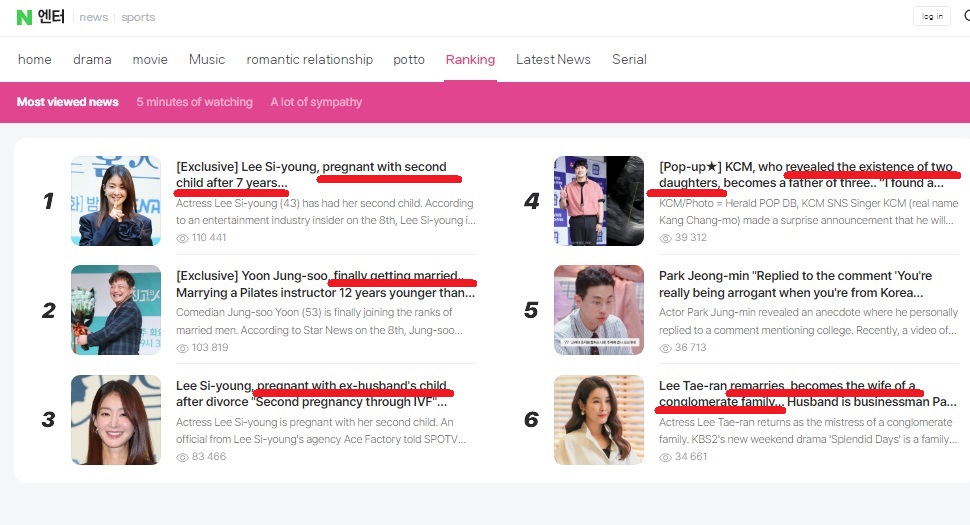This screenshot has width=970, height=525.
Task: Click summary starting 'Comedian Jung-soo Yoon (53)'
Action: click(319, 321)
